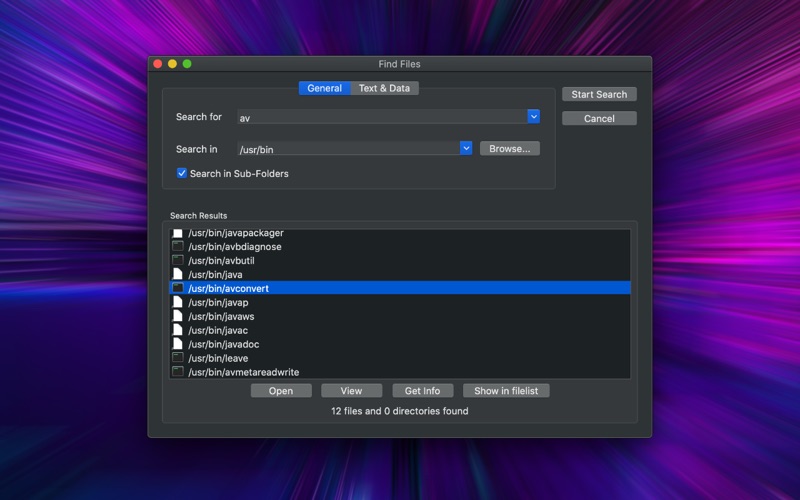The width and height of the screenshot is (800, 500).
Task: Switch to the Text & Data tab
Action: [x=384, y=88]
